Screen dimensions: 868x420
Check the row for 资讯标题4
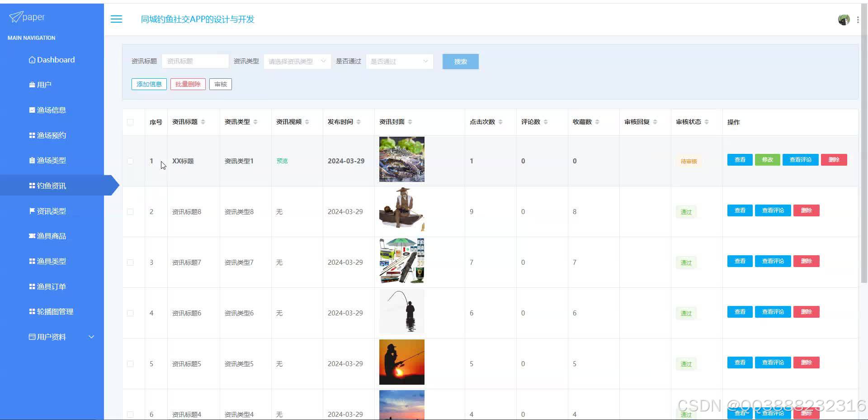pos(130,415)
